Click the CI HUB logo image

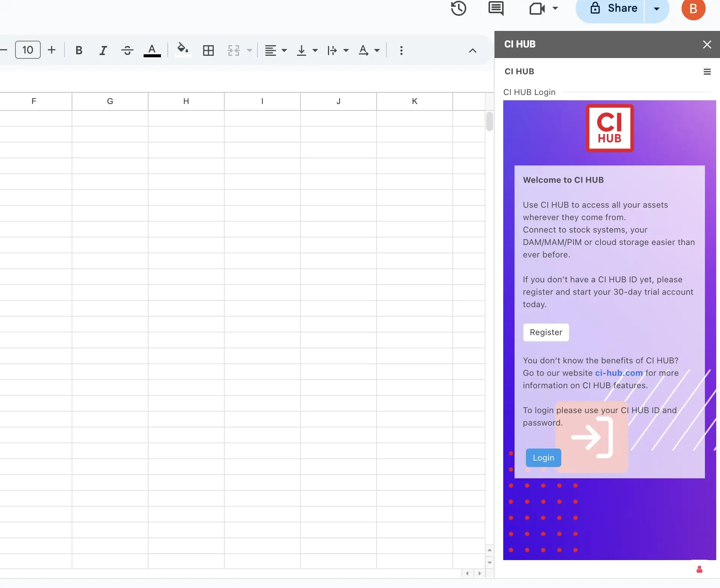[x=610, y=128]
